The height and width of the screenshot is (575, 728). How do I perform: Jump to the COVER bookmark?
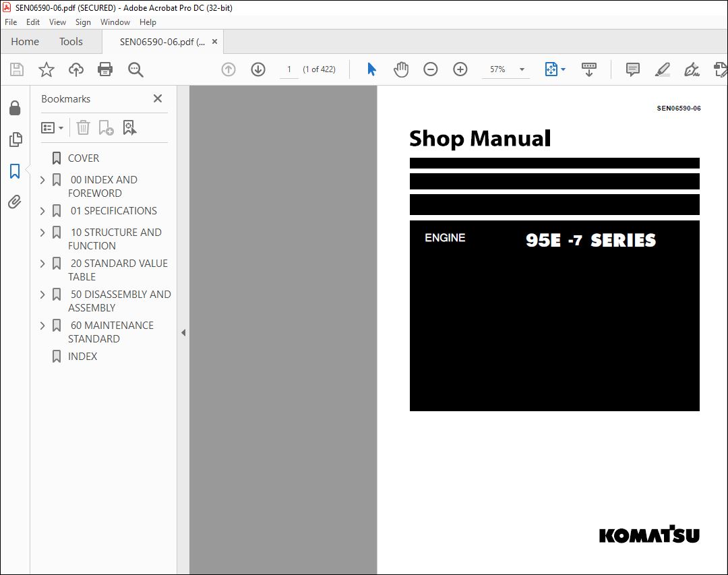(x=84, y=158)
